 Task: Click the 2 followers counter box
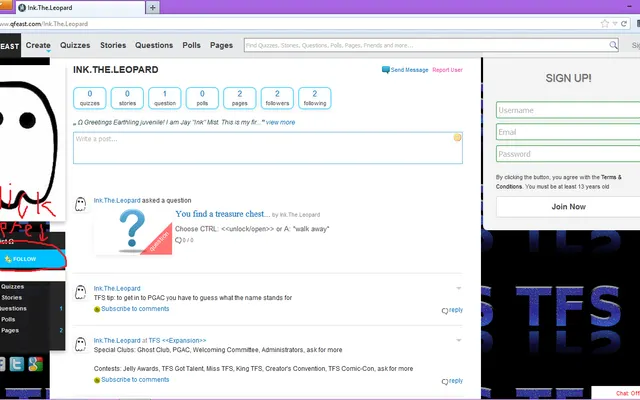coord(277,98)
